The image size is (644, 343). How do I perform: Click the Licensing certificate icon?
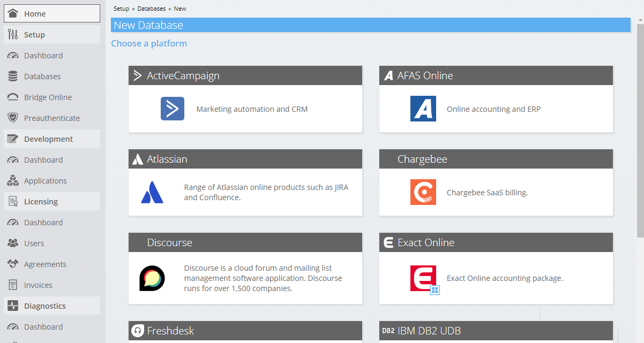(x=13, y=201)
